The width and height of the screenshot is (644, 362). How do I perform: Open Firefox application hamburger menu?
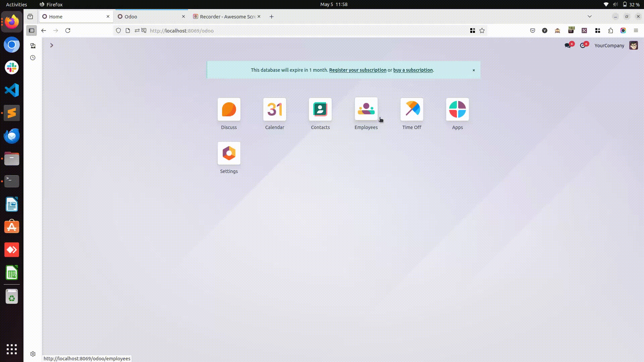point(636,31)
